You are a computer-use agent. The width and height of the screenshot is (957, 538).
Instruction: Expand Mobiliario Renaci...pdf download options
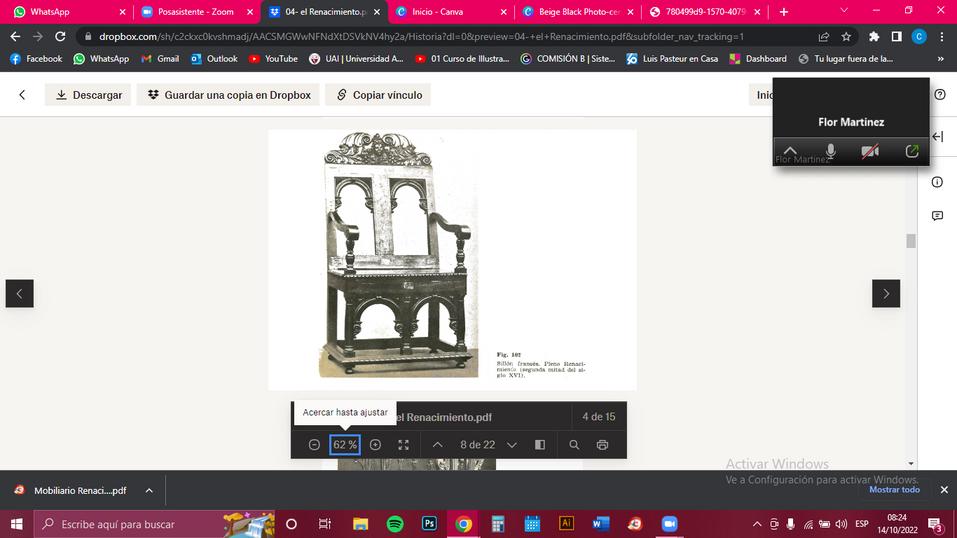(149, 490)
